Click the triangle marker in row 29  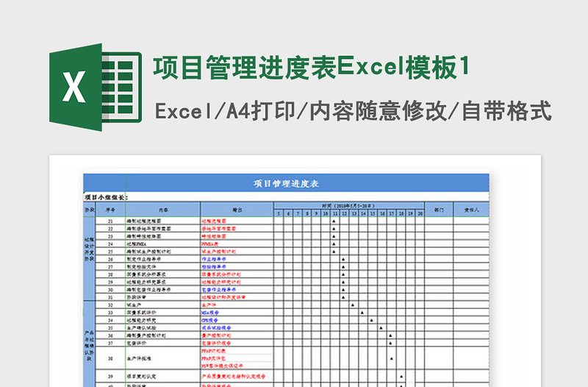click(343, 282)
